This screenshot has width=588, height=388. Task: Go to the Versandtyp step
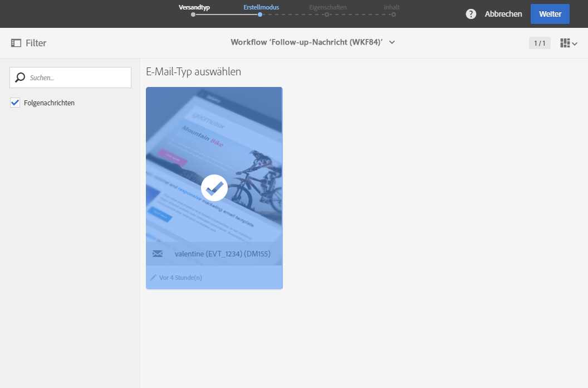coord(194,7)
